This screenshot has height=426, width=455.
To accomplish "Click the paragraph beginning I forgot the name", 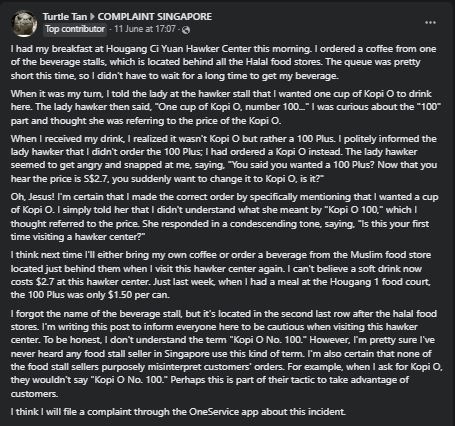I will point(227,354).
